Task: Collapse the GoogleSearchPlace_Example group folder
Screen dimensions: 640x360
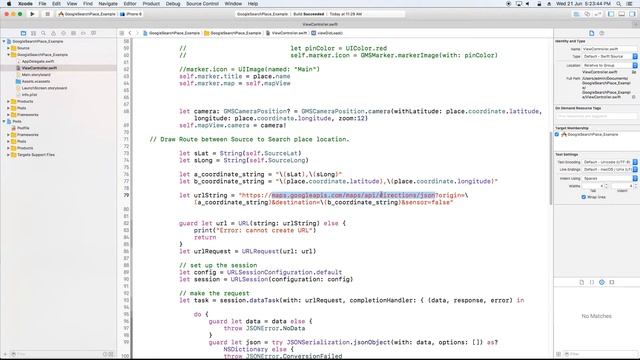Action: [x=8, y=55]
